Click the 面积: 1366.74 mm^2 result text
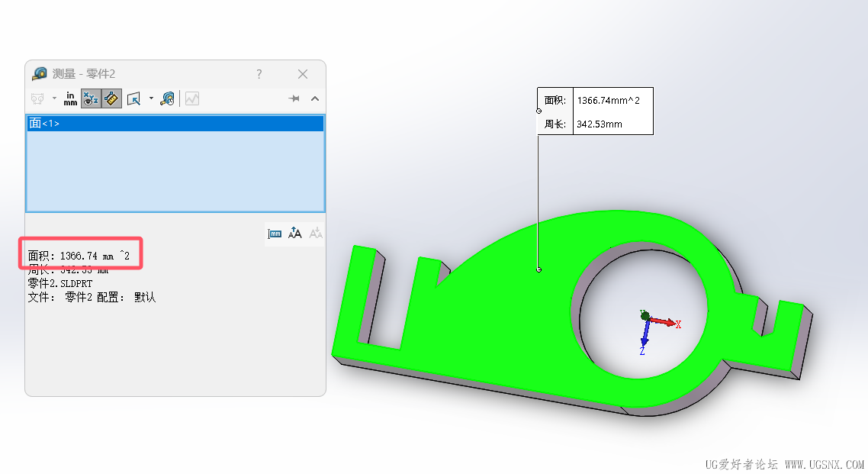Image resolution: width=868 pixels, height=474 pixels. click(x=79, y=256)
